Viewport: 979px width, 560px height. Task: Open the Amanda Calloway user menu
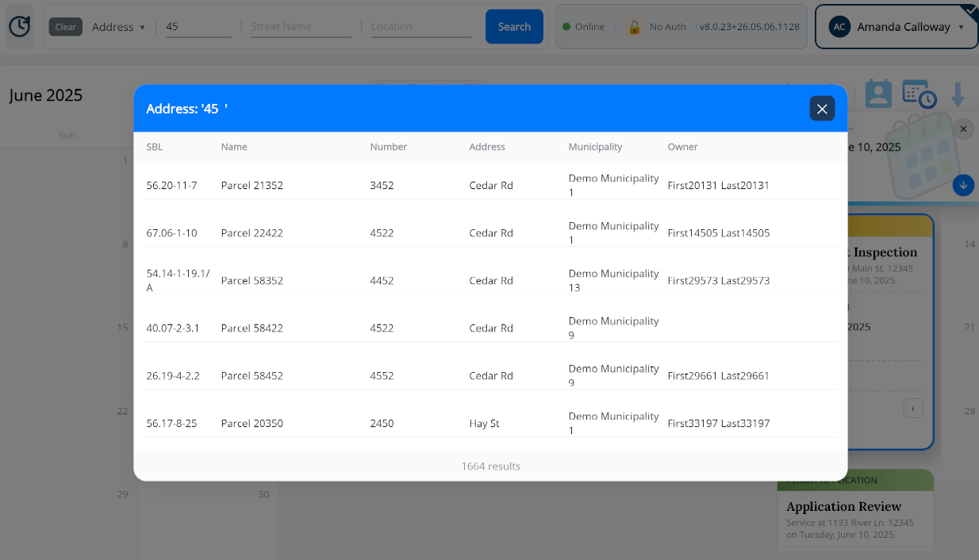pos(896,27)
